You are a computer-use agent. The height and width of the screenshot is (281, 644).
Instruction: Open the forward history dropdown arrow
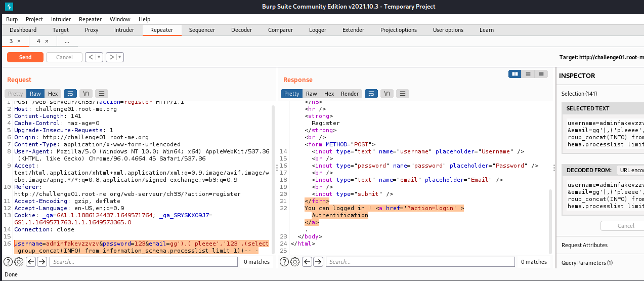coord(120,57)
